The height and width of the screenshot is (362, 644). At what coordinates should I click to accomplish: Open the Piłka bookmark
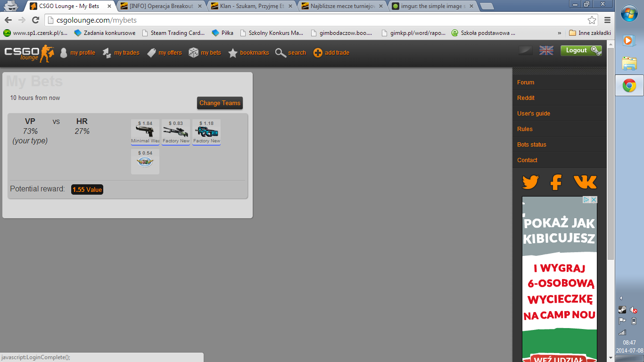223,33
